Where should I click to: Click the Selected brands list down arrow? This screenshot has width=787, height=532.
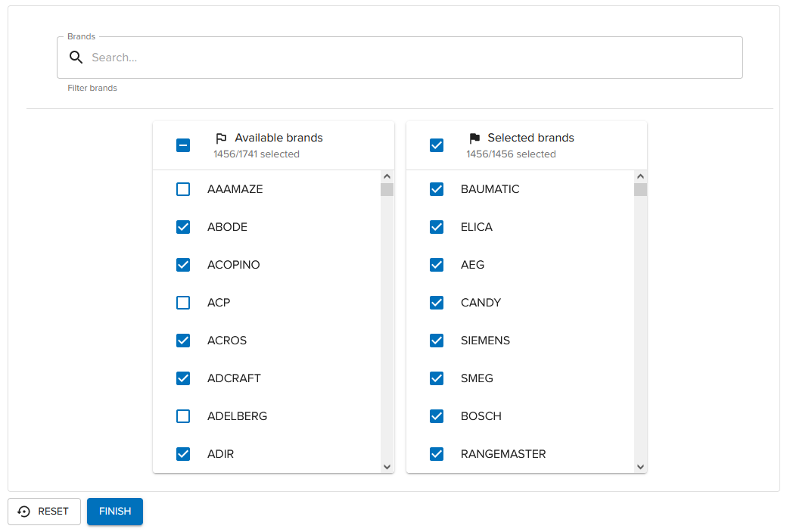[x=640, y=467]
